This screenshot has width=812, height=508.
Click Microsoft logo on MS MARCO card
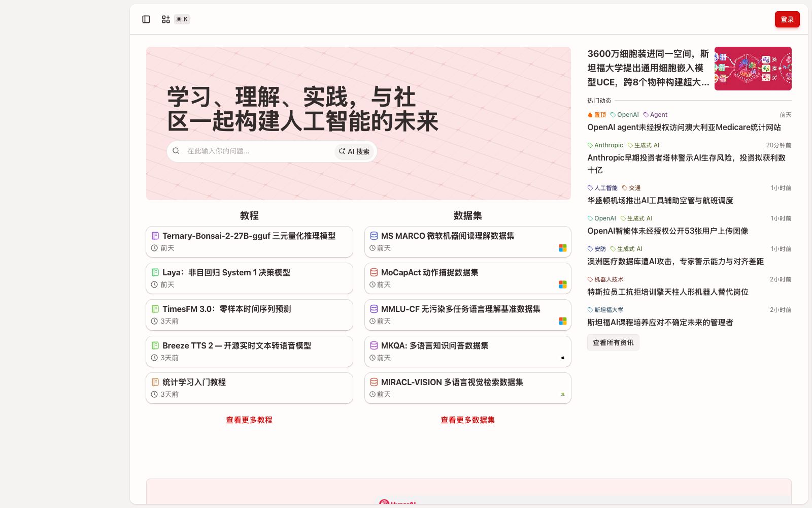pos(563,248)
